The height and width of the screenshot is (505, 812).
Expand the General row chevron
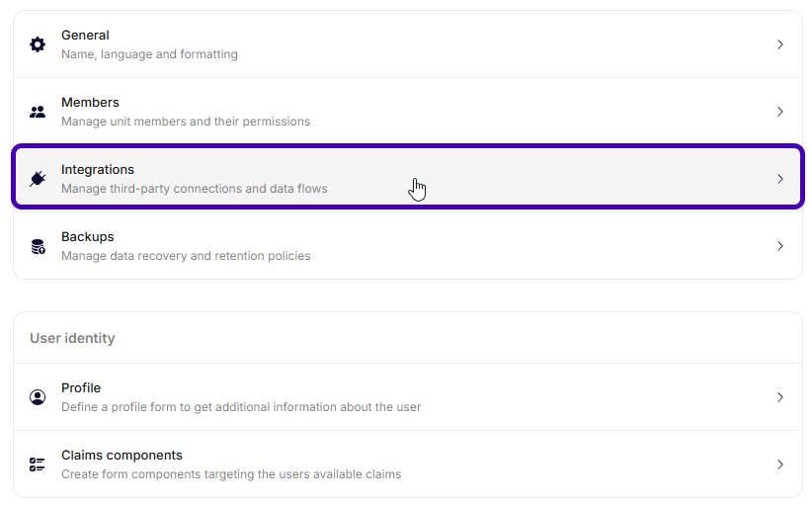point(779,44)
